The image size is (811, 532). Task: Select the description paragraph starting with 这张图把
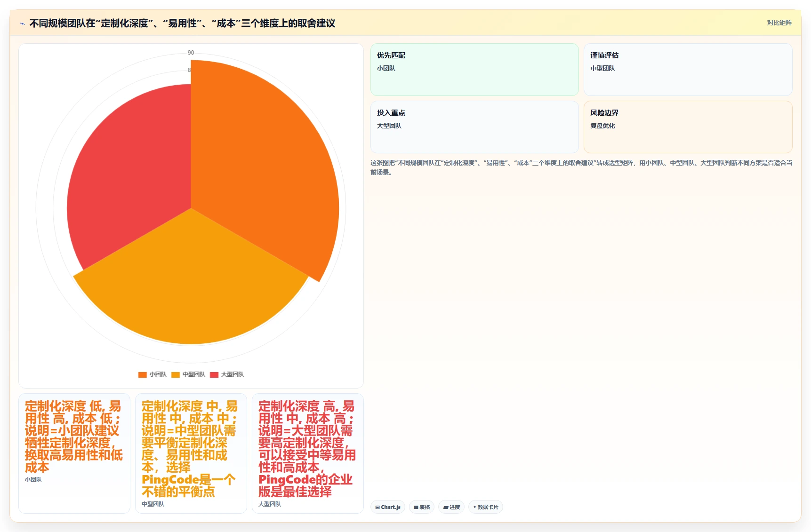(581, 167)
